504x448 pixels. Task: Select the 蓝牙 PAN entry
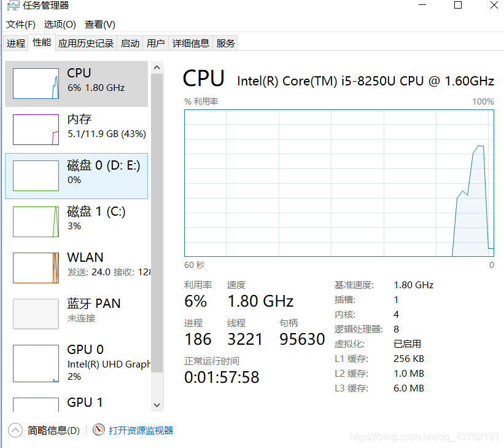[77, 314]
